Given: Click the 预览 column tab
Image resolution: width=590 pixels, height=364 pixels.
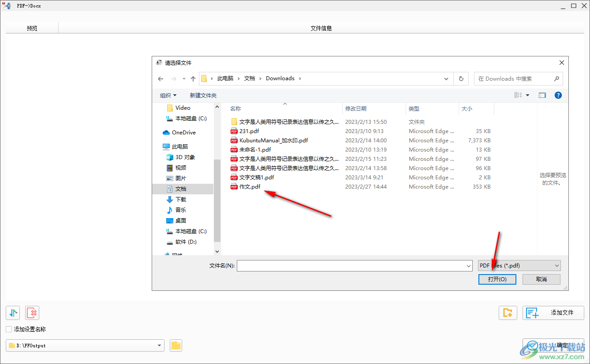Looking at the screenshot, I should pyautogui.click(x=32, y=28).
